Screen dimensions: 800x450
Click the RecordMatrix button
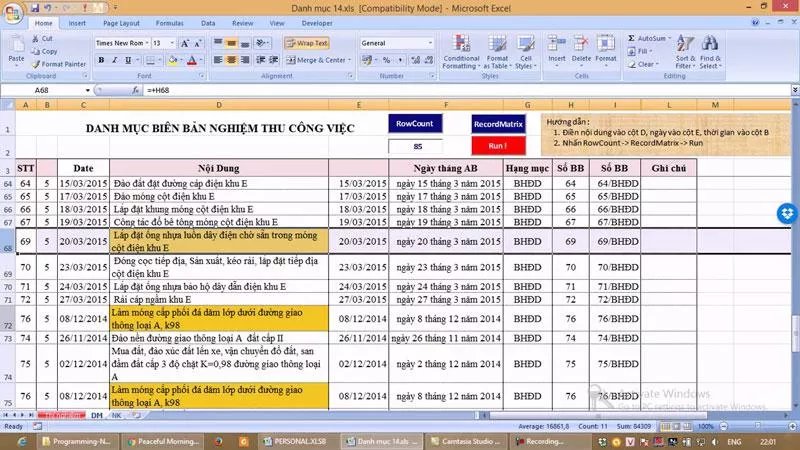pyautogui.click(x=498, y=124)
